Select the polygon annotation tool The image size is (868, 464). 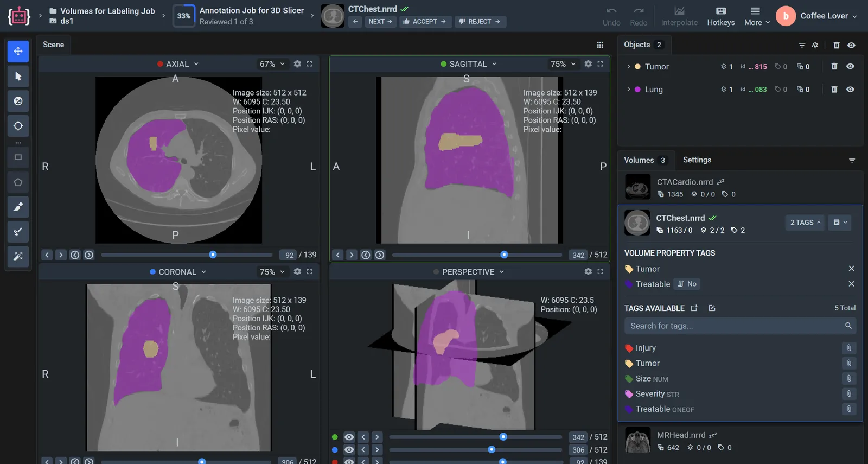pyautogui.click(x=18, y=182)
